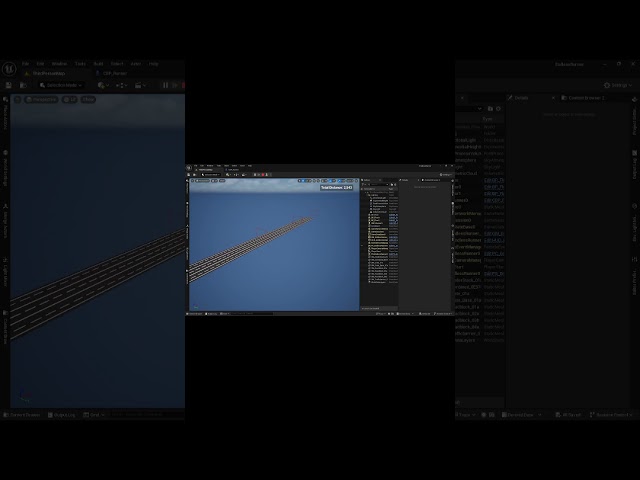Open the Outliner settings gear

(x=498, y=109)
